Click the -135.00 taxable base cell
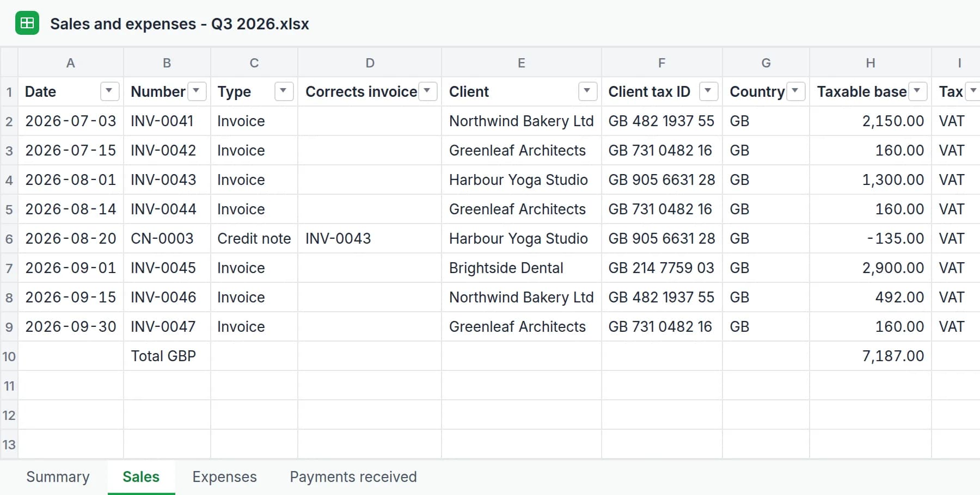Screen dimensions: 980x495 click(871, 238)
